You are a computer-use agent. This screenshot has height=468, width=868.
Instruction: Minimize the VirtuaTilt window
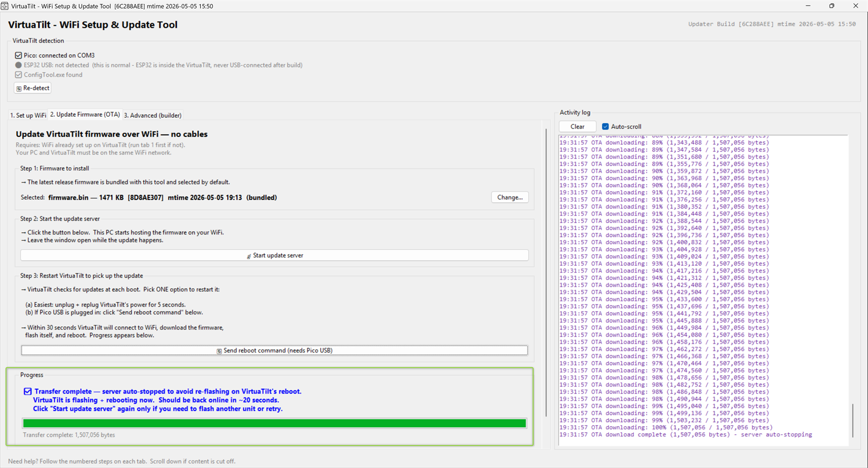[808, 6]
